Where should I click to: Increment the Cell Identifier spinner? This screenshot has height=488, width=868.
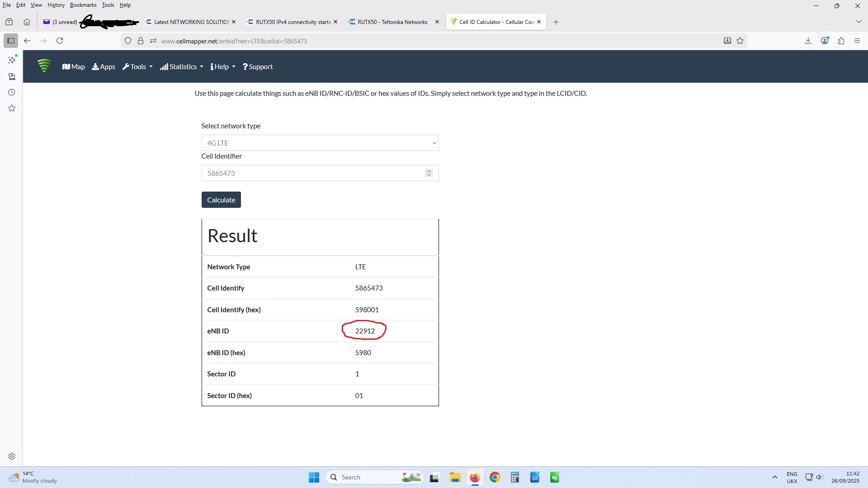429,171
